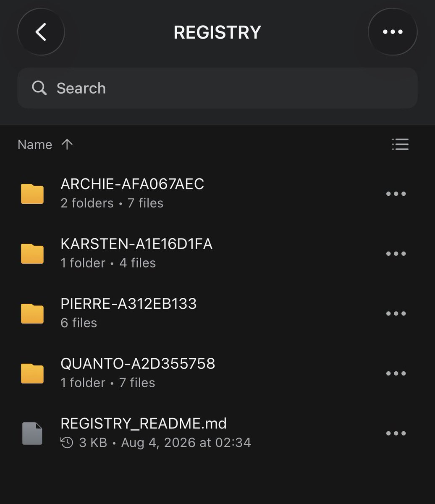
Task: Open options for PIERRE-A312EB133 folder
Action: (396, 314)
